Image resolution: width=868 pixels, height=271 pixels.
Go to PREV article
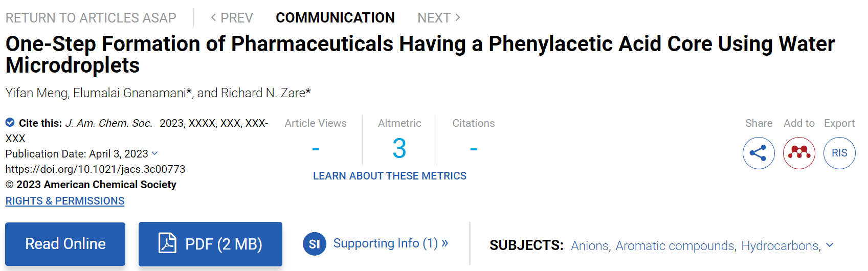tap(232, 18)
